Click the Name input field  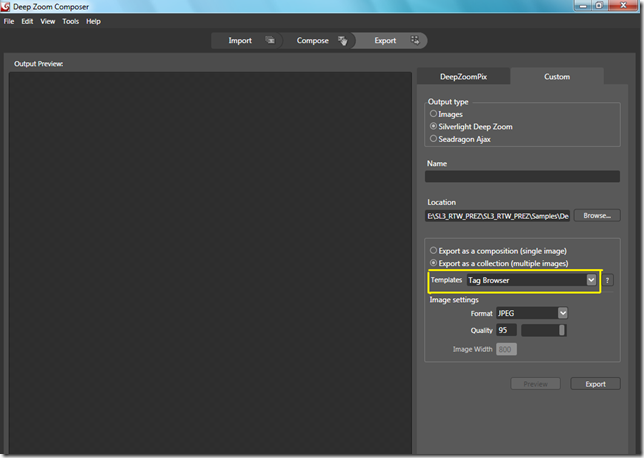(x=522, y=177)
